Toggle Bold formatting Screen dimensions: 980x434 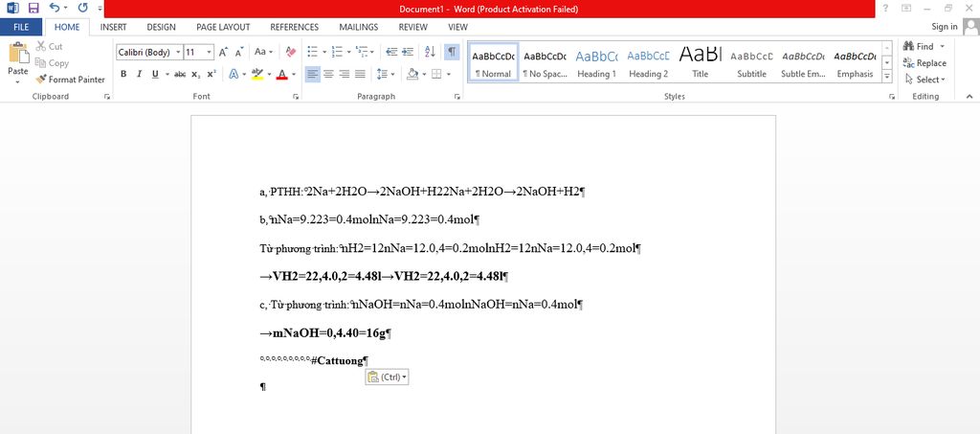(123, 75)
